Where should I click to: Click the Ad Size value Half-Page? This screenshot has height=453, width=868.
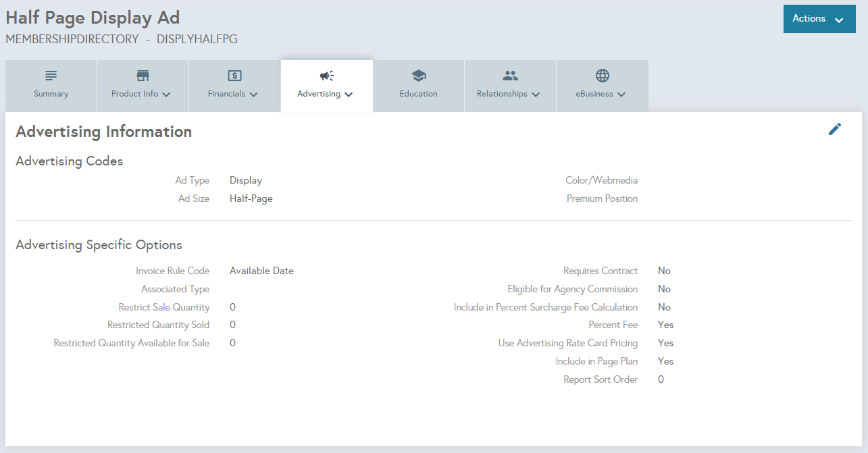(x=251, y=199)
